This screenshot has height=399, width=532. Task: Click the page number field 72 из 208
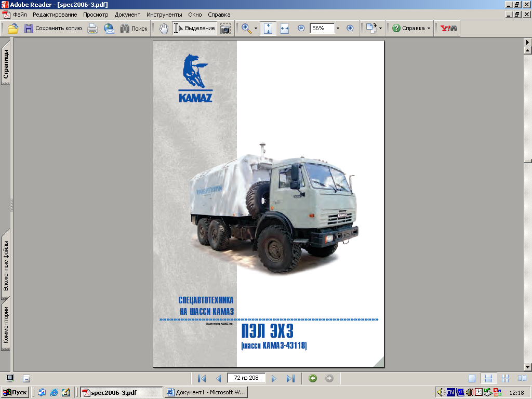246,378
